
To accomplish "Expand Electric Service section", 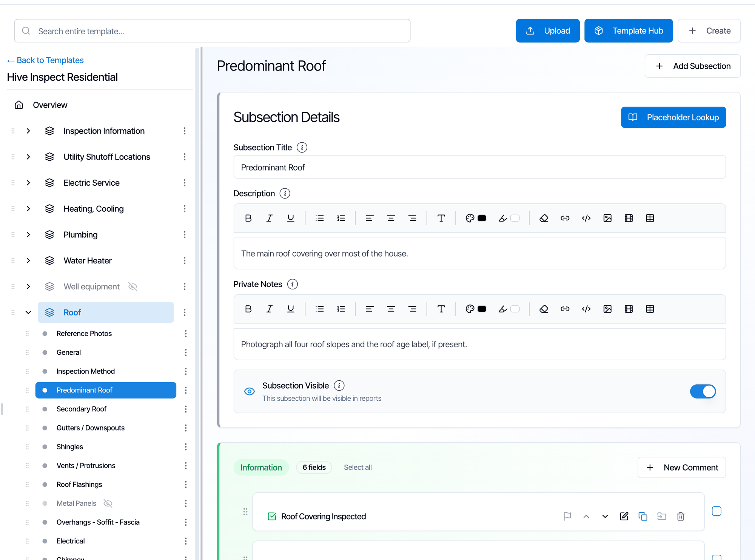I will pyautogui.click(x=28, y=183).
